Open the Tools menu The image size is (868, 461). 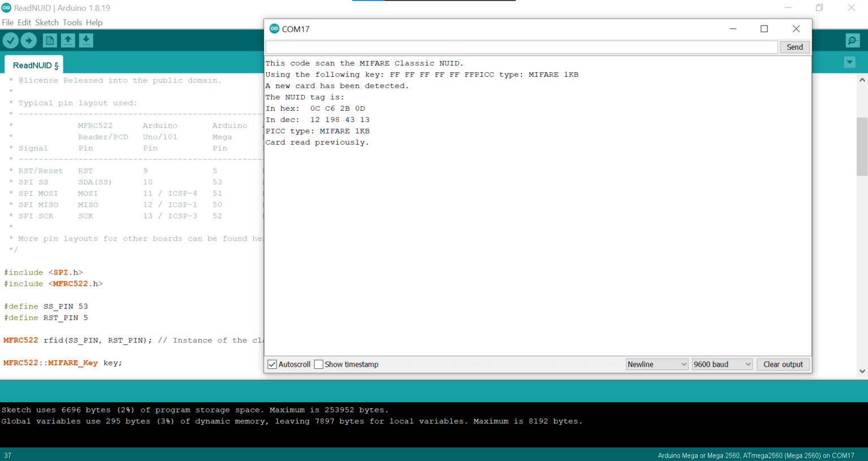point(72,23)
